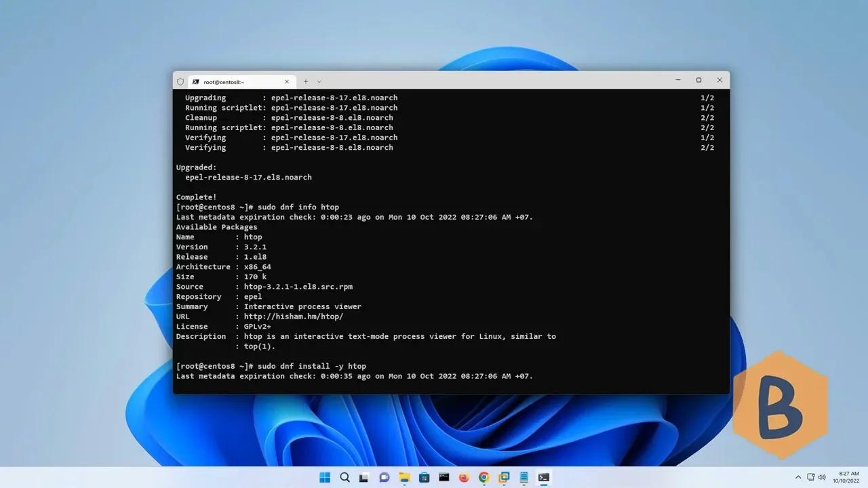Open Firefox from the taskbar

pyautogui.click(x=464, y=477)
